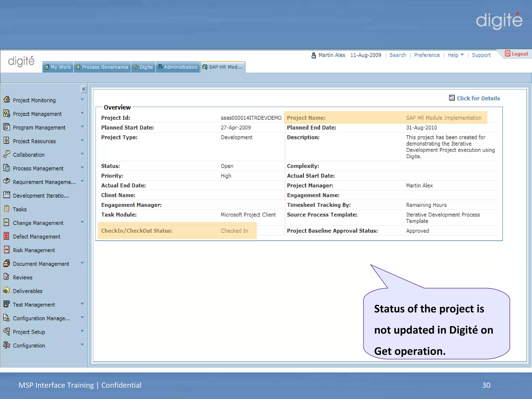Click the Project Resources sidebar icon

coord(7,140)
